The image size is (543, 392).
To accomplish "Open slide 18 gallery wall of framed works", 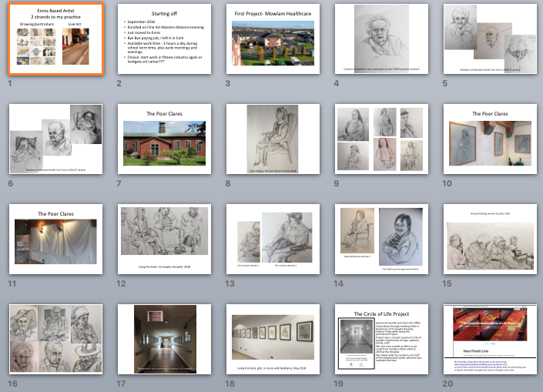I will coord(272,339).
